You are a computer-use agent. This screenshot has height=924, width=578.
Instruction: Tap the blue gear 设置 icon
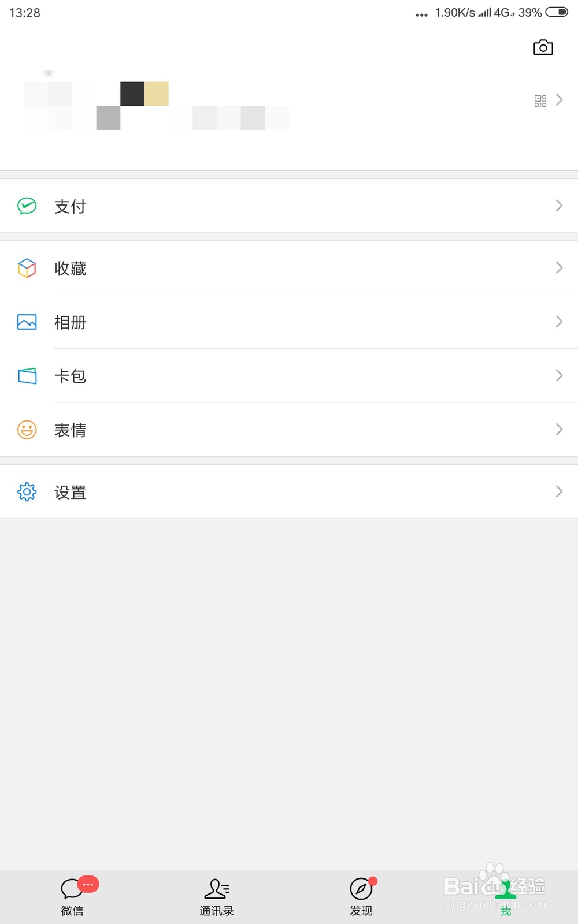coord(27,491)
